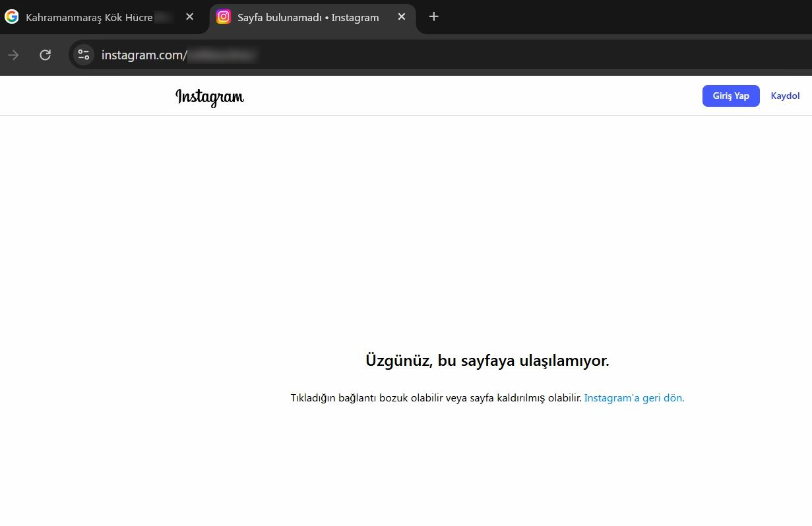Open the Kaydol sign-up link
Viewport: 812px width, 526px height.
tap(785, 96)
